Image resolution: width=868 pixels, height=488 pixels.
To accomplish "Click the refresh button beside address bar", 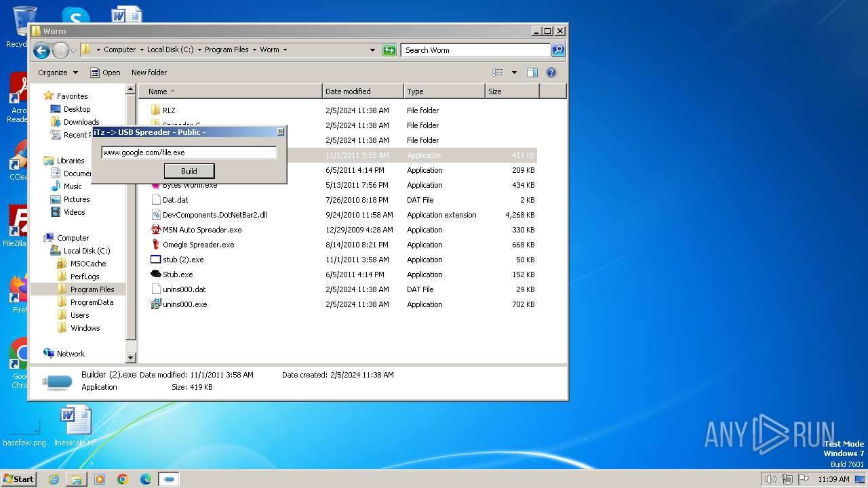I will (x=389, y=50).
